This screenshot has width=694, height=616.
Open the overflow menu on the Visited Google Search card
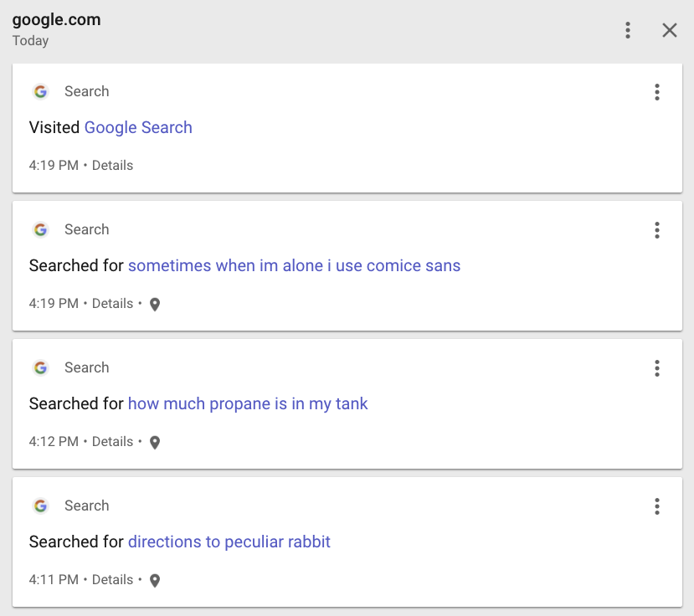(x=657, y=92)
